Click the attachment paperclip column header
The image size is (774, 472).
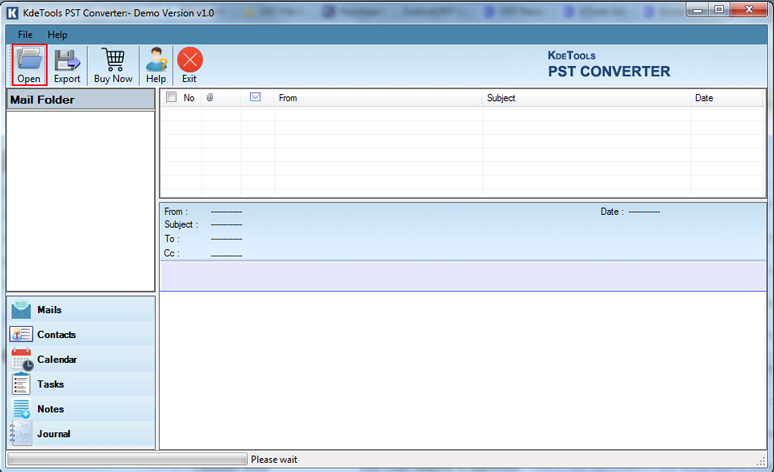click(x=210, y=98)
